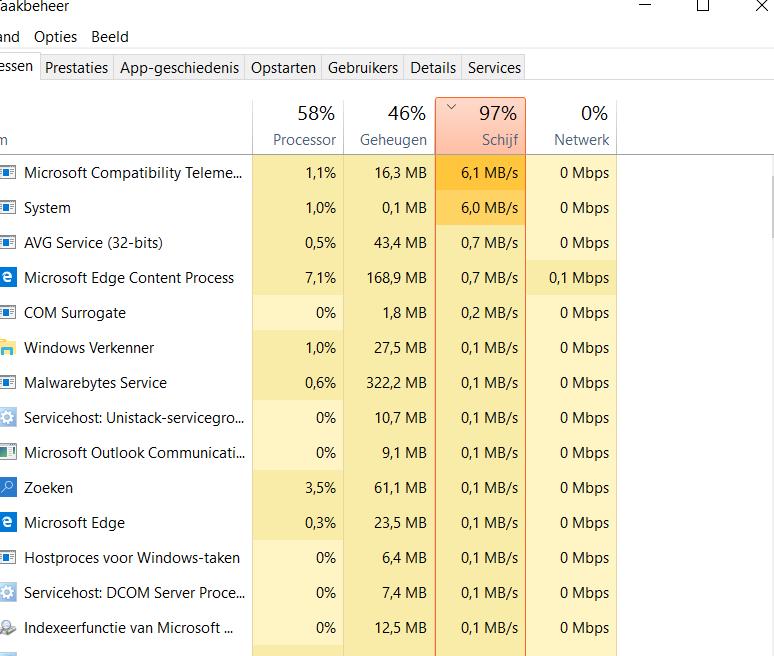Select the Microsoft Compatibility Telemetry row name
The image size is (774, 656).
pos(133,173)
